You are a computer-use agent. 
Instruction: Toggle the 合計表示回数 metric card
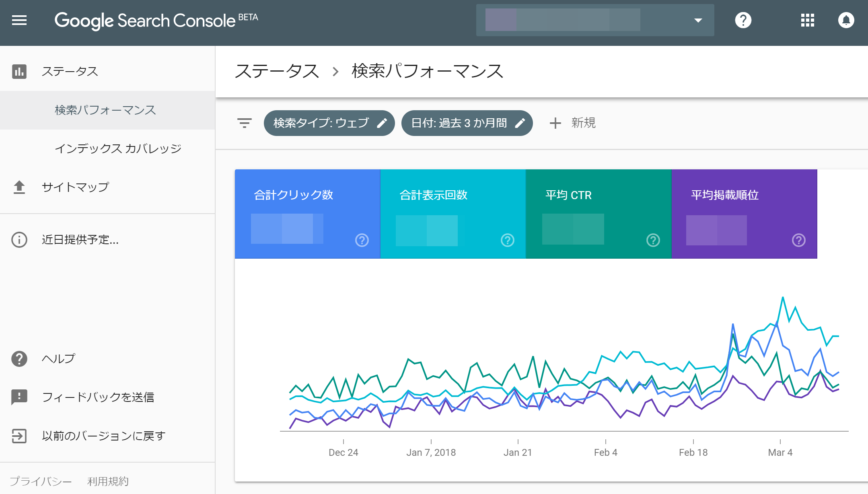tap(453, 214)
